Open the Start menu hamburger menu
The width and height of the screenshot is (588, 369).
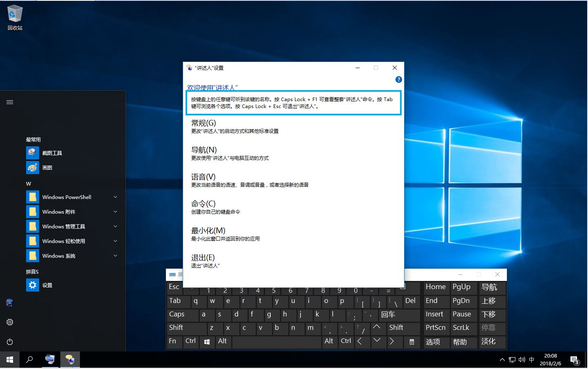pyautogui.click(x=10, y=102)
